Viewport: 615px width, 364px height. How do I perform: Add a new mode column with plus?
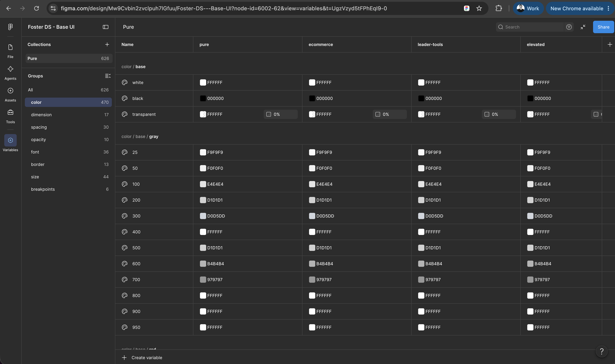(x=610, y=44)
